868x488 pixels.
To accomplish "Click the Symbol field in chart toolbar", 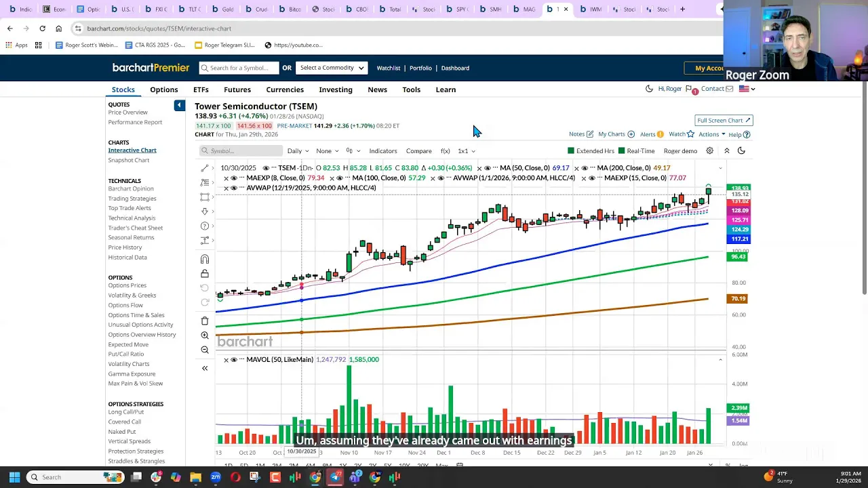I will [x=241, y=151].
